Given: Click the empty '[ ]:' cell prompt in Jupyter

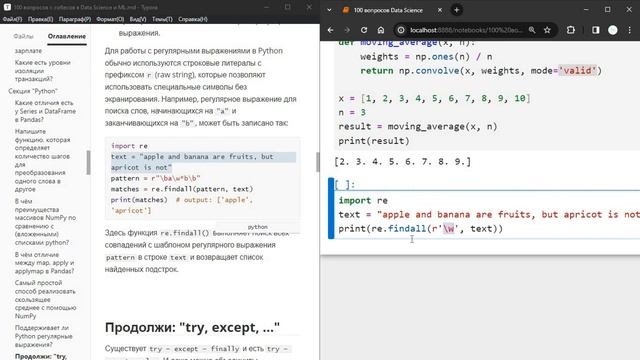Looking at the screenshot, I should click(x=345, y=185).
